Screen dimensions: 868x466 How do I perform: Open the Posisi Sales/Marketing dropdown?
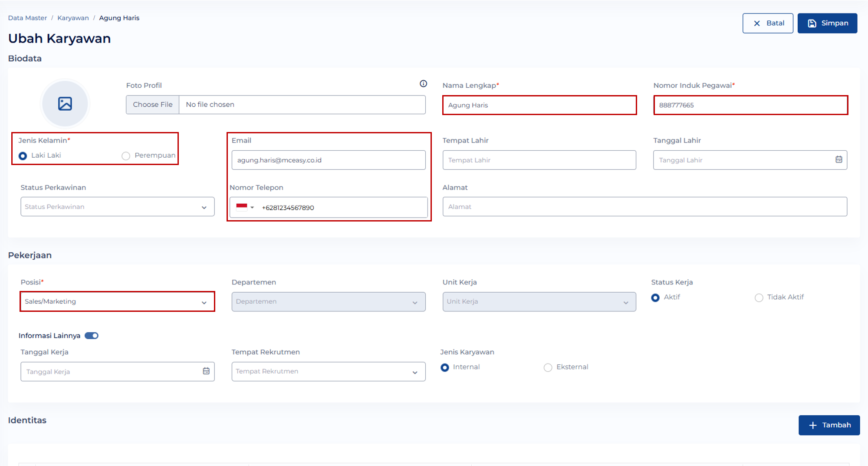117,301
